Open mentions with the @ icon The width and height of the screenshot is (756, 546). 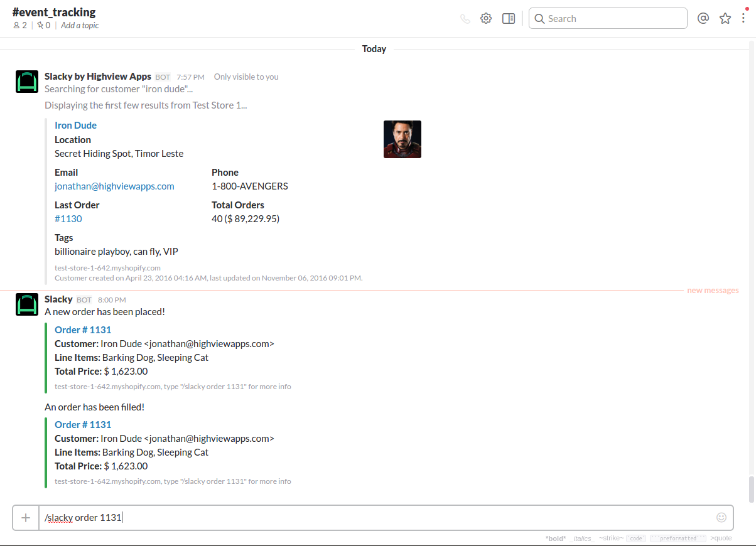pyautogui.click(x=703, y=19)
